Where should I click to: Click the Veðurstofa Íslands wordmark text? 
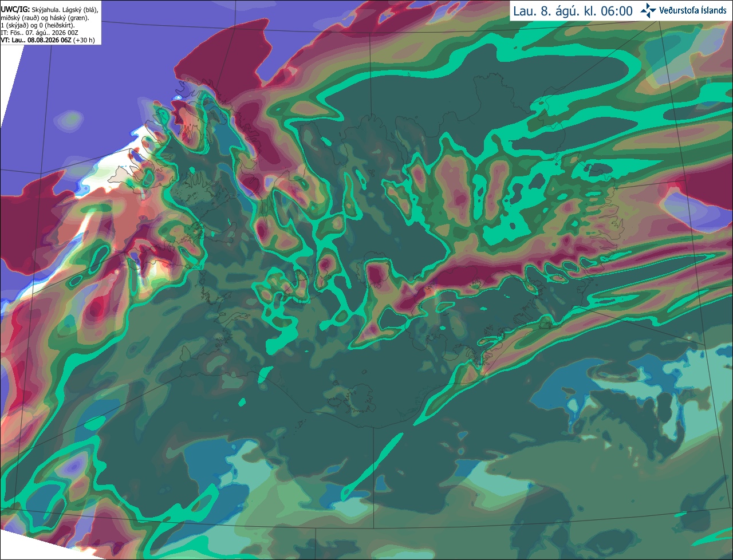click(x=693, y=10)
